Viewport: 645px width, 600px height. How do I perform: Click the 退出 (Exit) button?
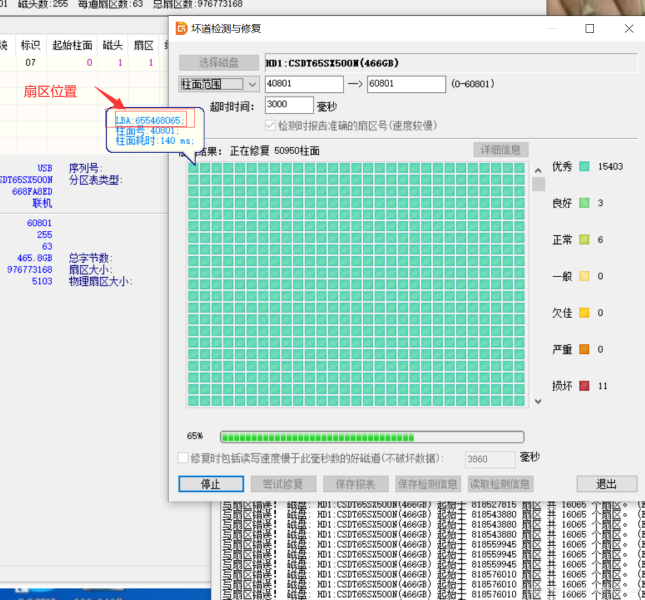tap(606, 484)
